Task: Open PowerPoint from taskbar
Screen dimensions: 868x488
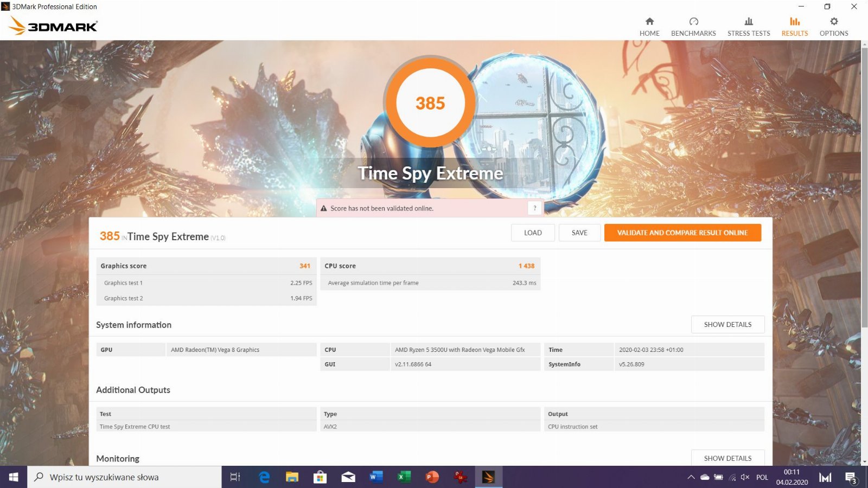Action: [x=432, y=477]
